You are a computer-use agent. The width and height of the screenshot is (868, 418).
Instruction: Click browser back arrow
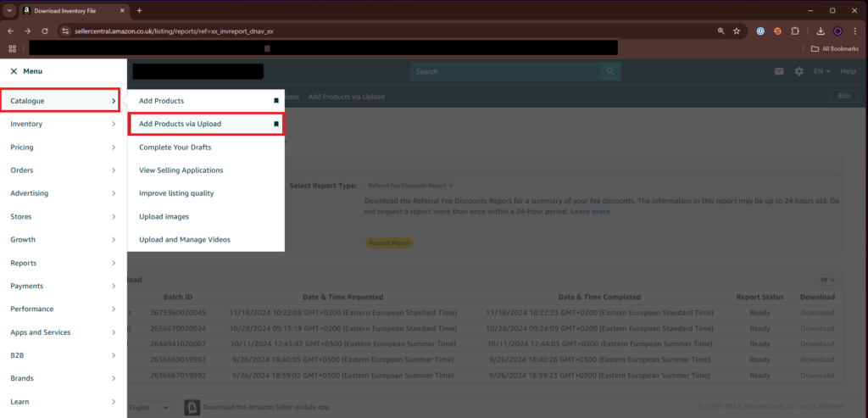(x=11, y=31)
